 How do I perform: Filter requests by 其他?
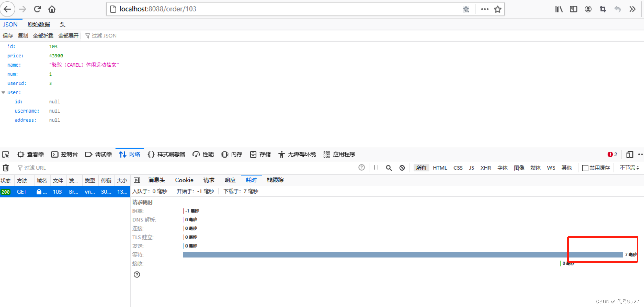point(566,168)
